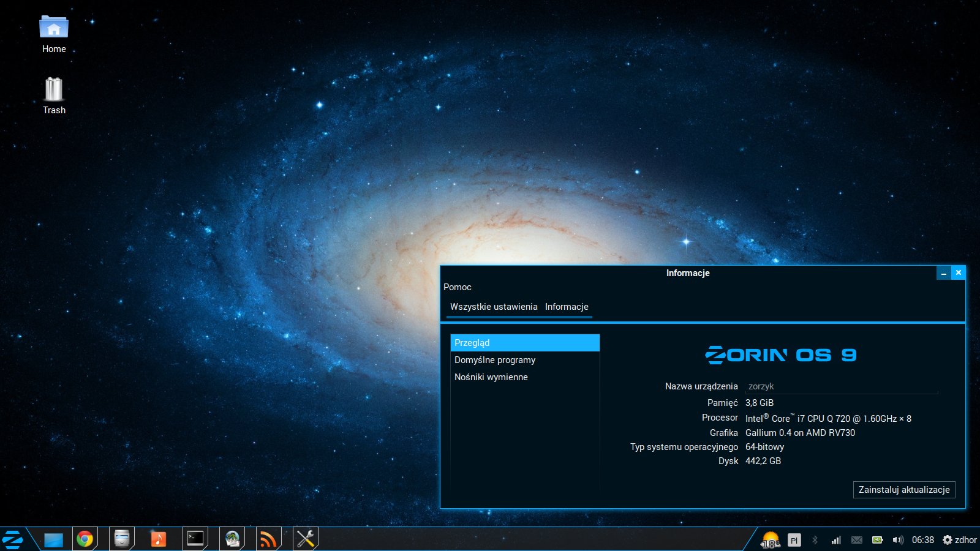Viewport: 980px width, 551px height.
Task: Click the memory value 3,8 GiB
Action: (x=759, y=403)
